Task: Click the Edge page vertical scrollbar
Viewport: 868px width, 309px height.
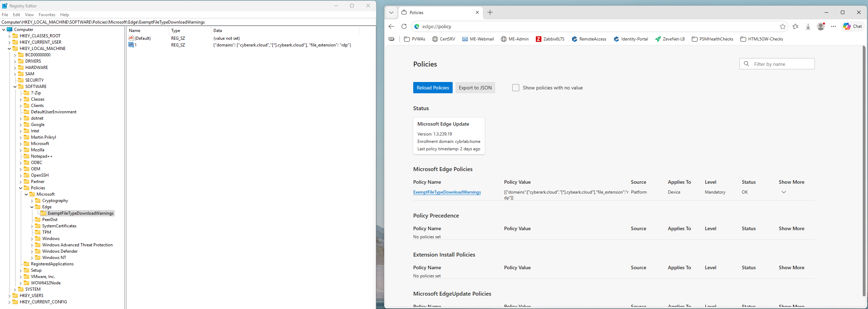Action: coord(864,171)
